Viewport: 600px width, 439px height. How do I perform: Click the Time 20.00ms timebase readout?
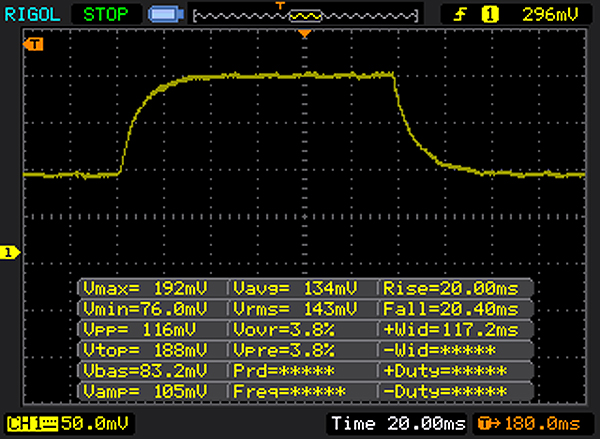pos(398,423)
